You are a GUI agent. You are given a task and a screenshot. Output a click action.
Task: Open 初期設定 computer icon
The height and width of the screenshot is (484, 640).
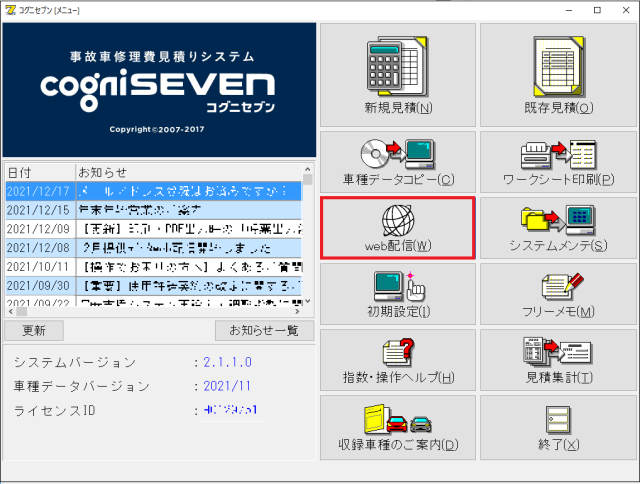coord(398,286)
